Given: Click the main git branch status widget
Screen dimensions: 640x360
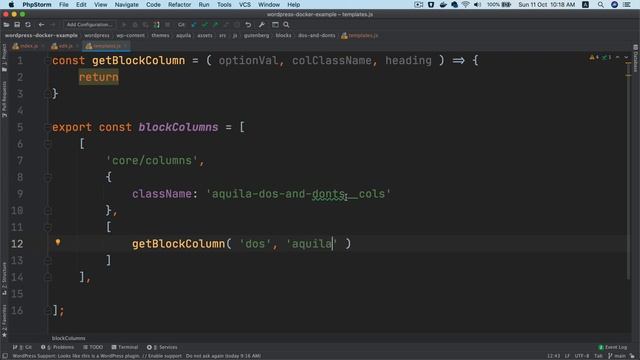Looking at the screenshot, I should pos(617,356).
